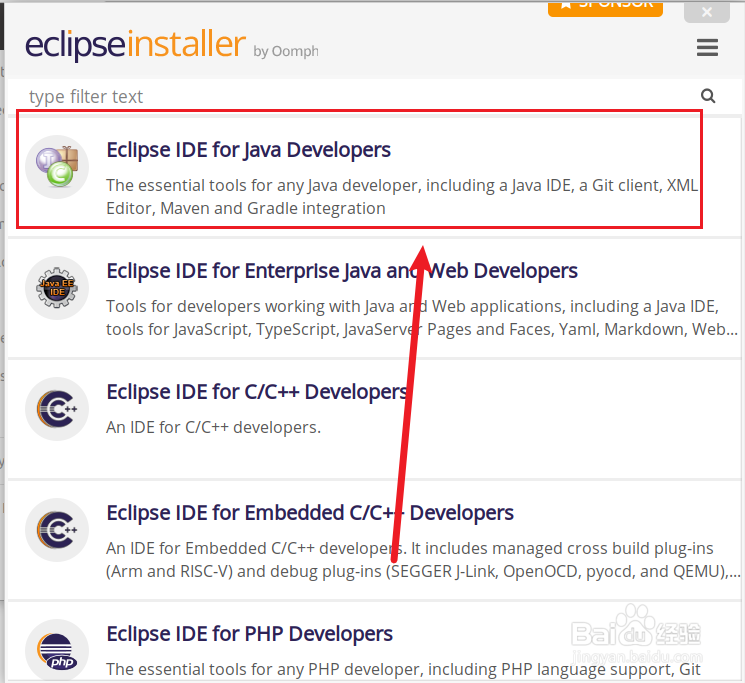Viewport: 745px width, 683px height.
Task: Click the search magnifier icon
Action: tap(708, 96)
